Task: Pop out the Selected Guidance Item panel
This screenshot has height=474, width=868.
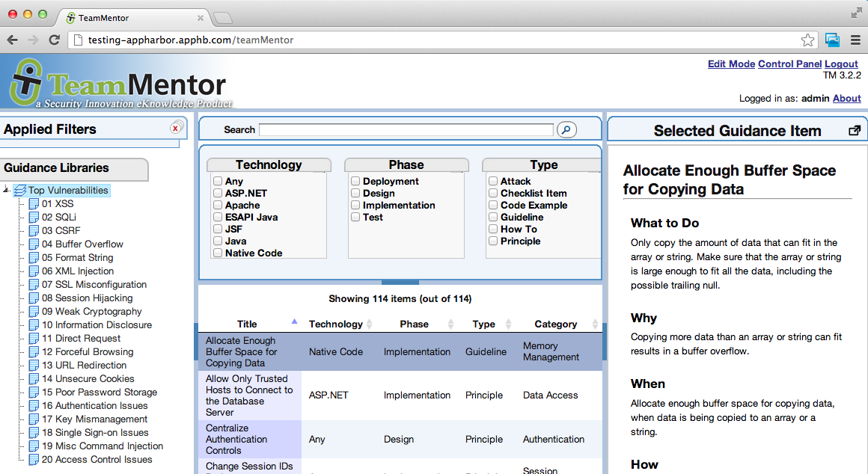Action: (854, 131)
